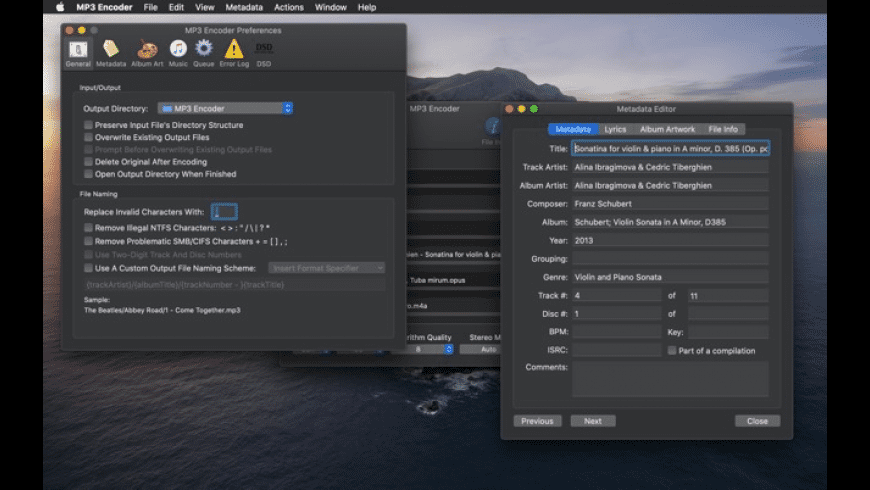Image resolution: width=870 pixels, height=490 pixels.
Task: Open the General preferences pane
Action: (77, 52)
